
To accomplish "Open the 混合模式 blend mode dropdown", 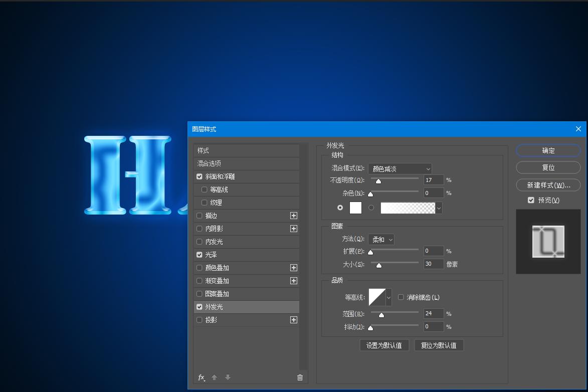I will 400,168.
